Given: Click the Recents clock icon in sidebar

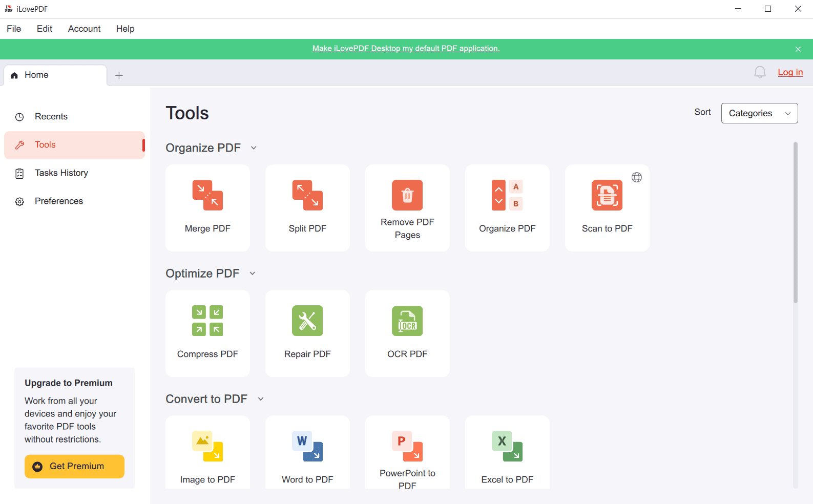Looking at the screenshot, I should point(19,117).
